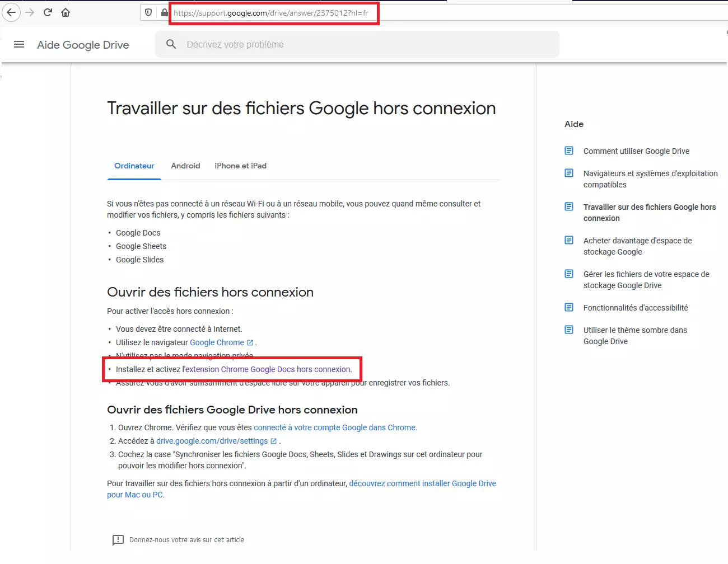This screenshot has height=564, width=728.
Task: Reload the page with the refresh icon
Action: [x=48, y=12]
